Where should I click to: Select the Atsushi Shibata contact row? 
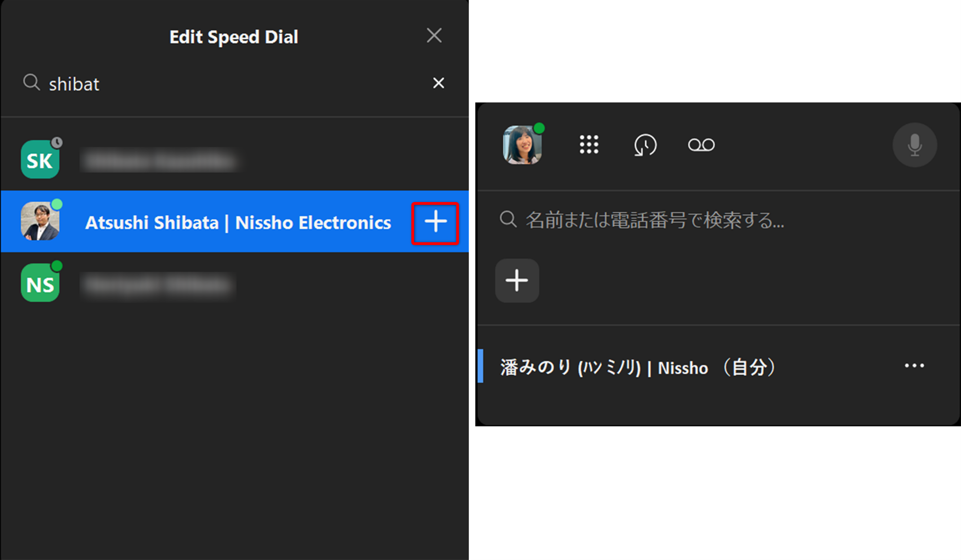tap(235, 222)
